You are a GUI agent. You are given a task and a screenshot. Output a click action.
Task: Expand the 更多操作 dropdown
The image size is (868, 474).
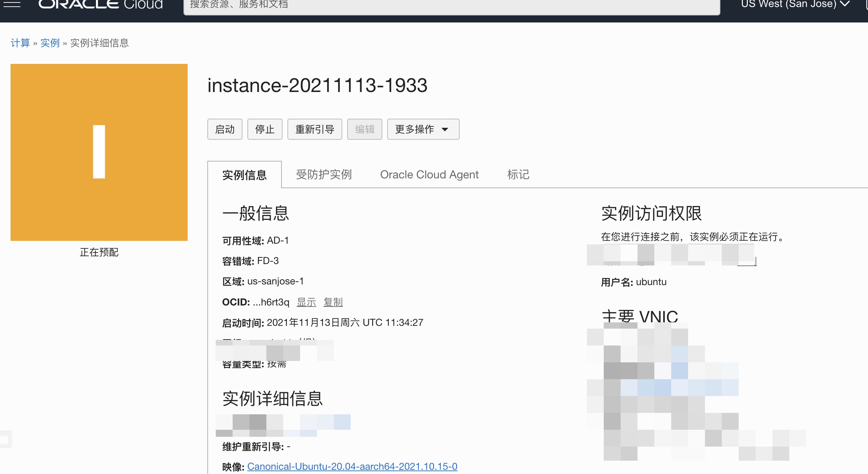[423, 129]
